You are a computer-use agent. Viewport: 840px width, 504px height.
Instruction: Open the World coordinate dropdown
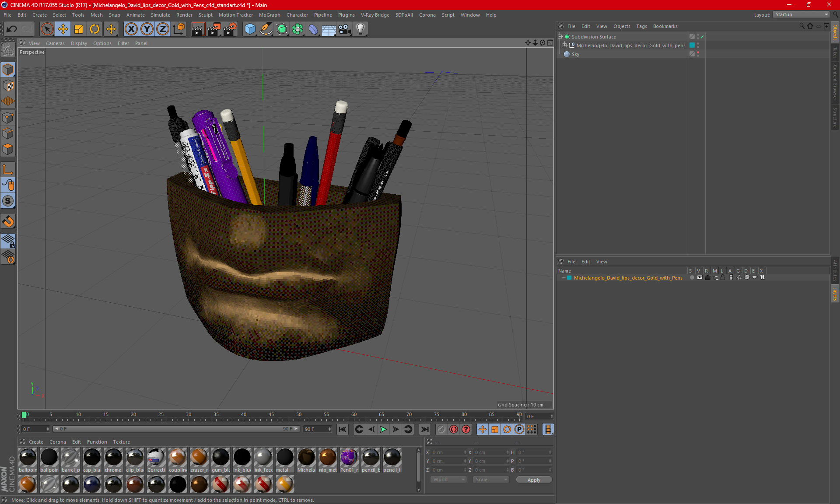point(449,479)
